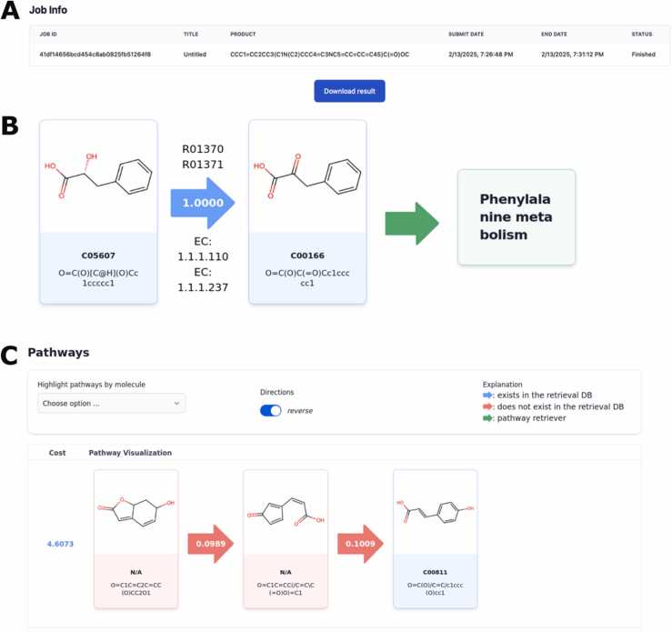Click the red 0.0989 reaction arrow
This screenshot has width=672, height=632.
(210, 543)
